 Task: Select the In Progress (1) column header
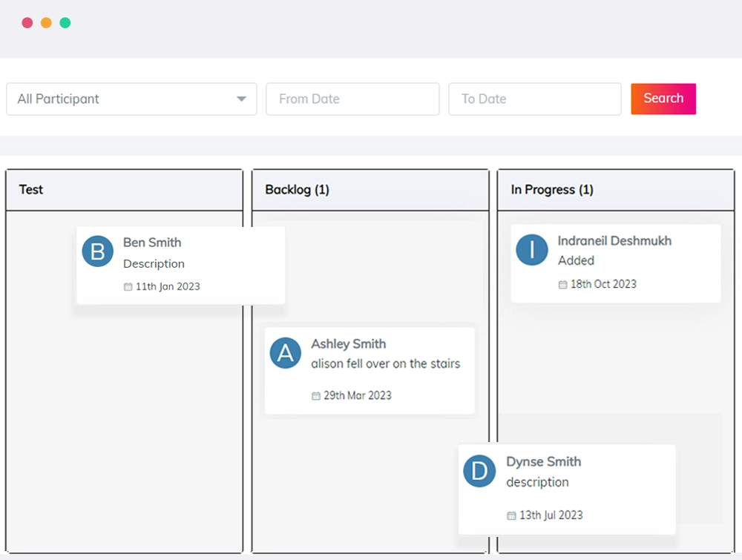coord(550,189)
